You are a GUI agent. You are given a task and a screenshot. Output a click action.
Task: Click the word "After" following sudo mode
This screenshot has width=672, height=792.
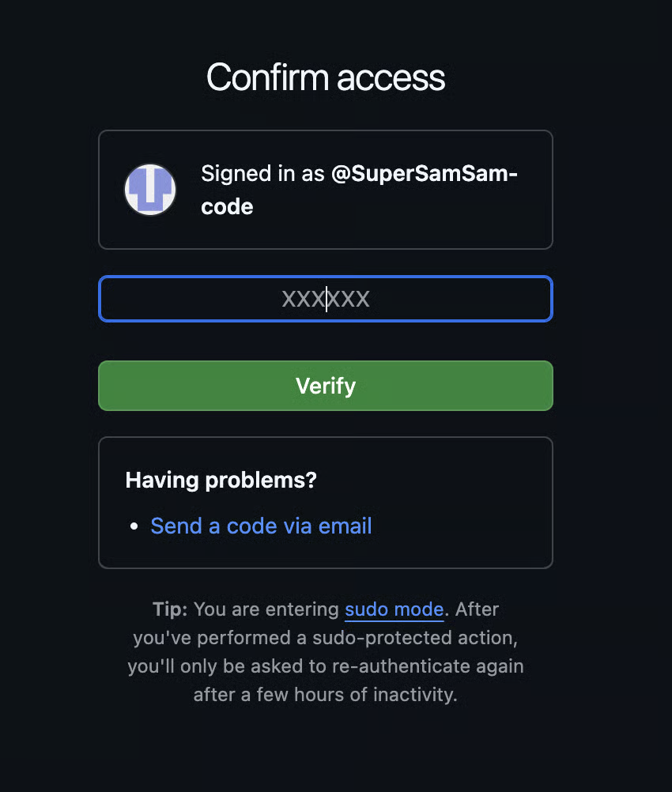(478, 609)
